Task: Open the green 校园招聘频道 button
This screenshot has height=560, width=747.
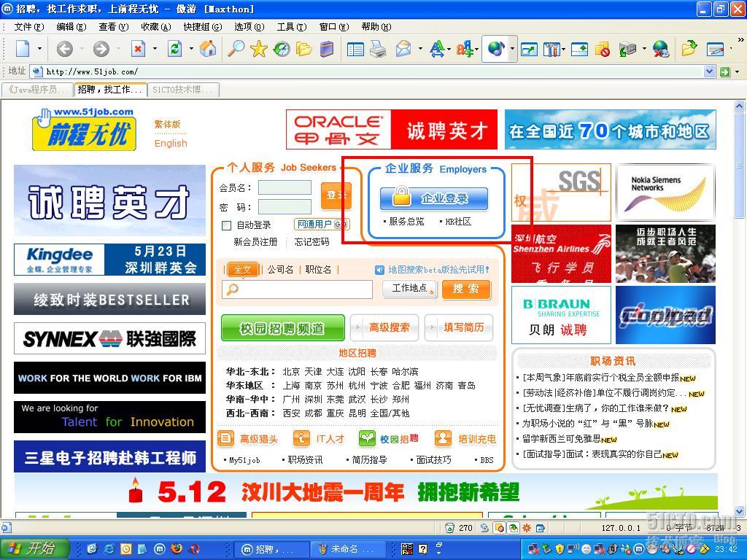Action: (283, 327)
